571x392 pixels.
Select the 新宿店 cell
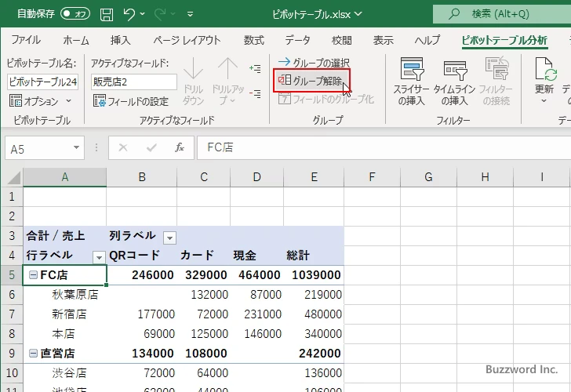tap(65, 314)
